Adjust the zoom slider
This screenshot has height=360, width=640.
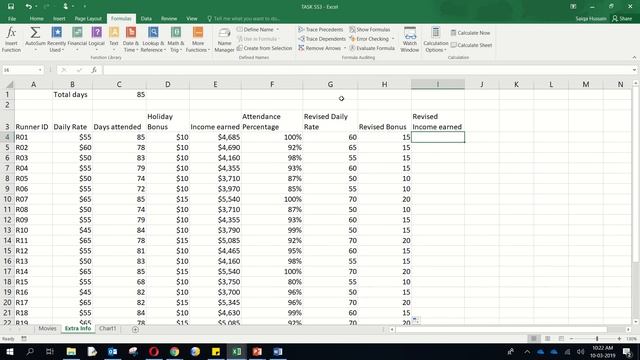(597, 338)
